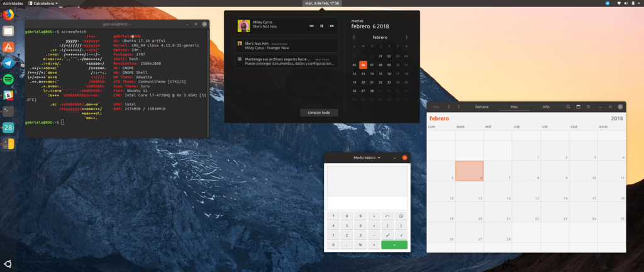This screenshot has height=272, width=644.
Task: Switch Calendar to Mes view
Action: [x=514, y=107]
